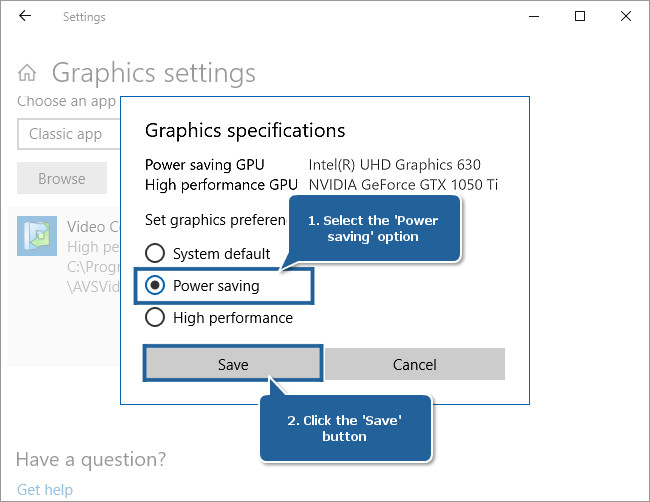Click the back arrow icon
The height and width of the screenshot is (502, 650).
click(x=25, y=16)
